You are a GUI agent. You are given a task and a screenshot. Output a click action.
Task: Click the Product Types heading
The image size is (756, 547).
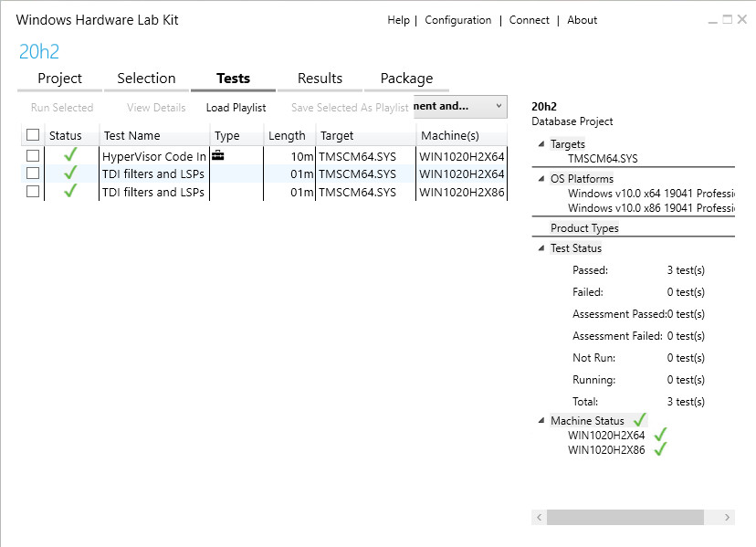point(584,227)
